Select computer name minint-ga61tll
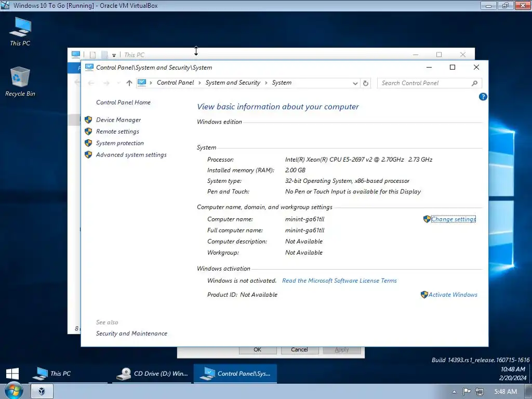This screenshot has height=399, width=532. [304, 219]
